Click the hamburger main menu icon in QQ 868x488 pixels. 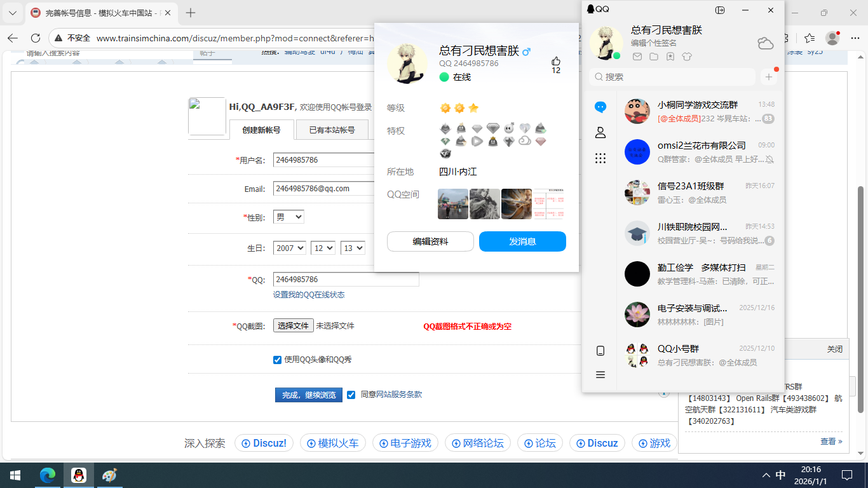[x=600, y=375]
